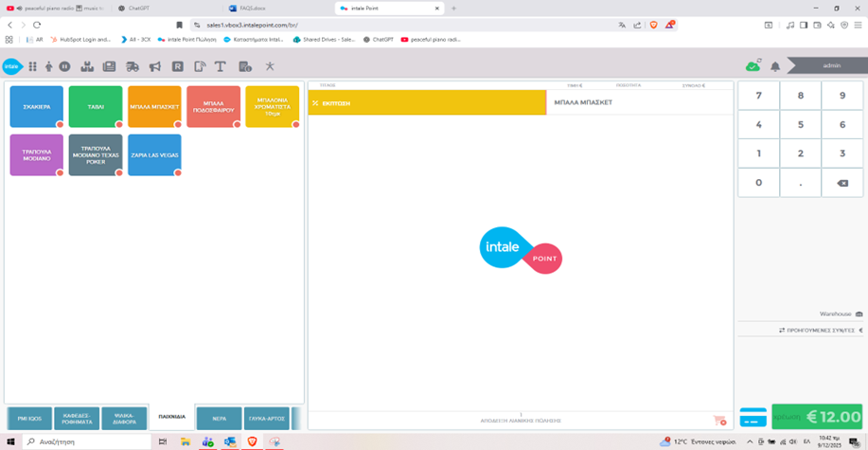This screenshot has height=450, width=868.
Task: Click the Windows search box Αναζήτηση
Action: tap(86, 441)
